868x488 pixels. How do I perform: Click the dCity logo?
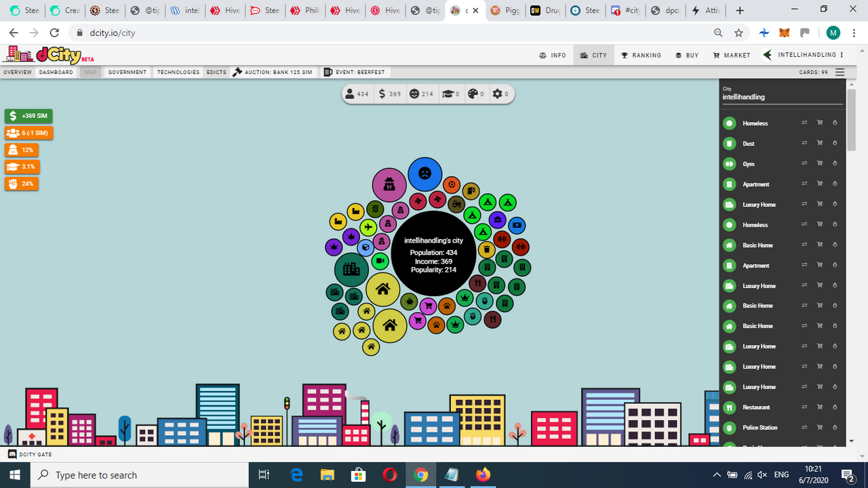pos(47,55)
